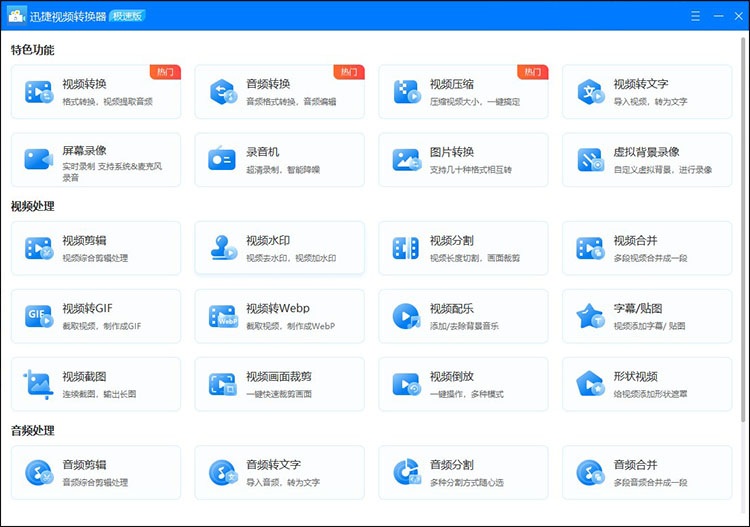
Task: Open the 视频转换 video convert icon
Action: 39,92
